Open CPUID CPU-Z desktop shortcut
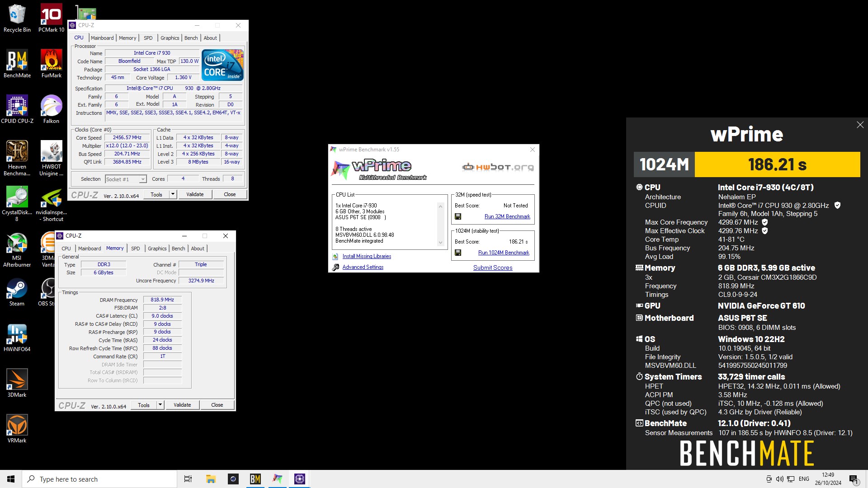 click(x=17, y=109)
